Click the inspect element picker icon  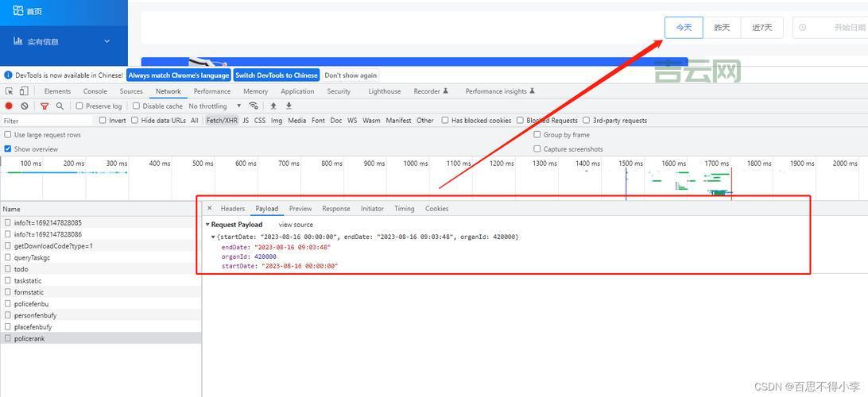click(10, 91)
